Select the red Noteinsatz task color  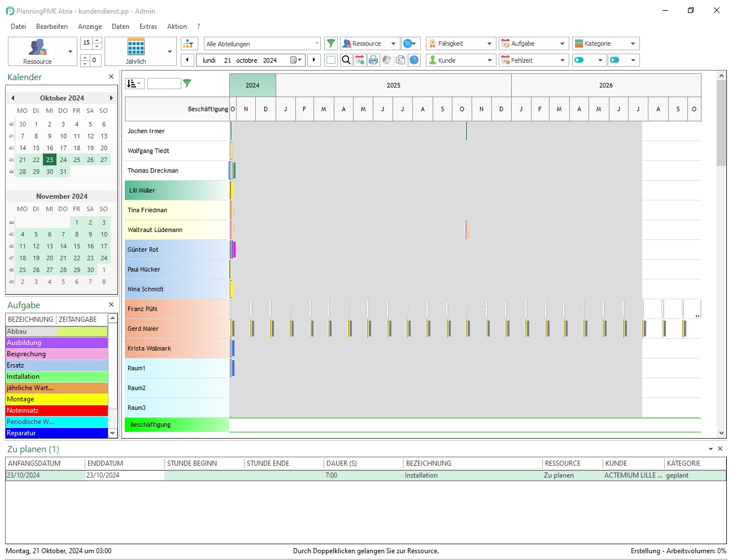56,410
